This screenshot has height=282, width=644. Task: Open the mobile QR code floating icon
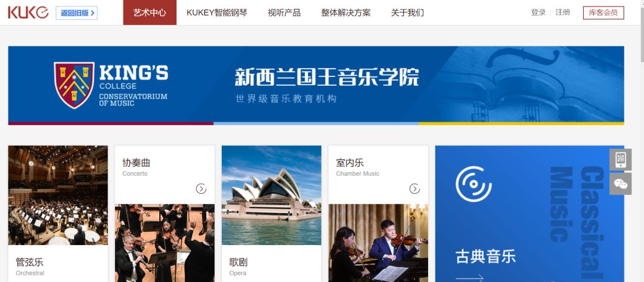[620, 159]
